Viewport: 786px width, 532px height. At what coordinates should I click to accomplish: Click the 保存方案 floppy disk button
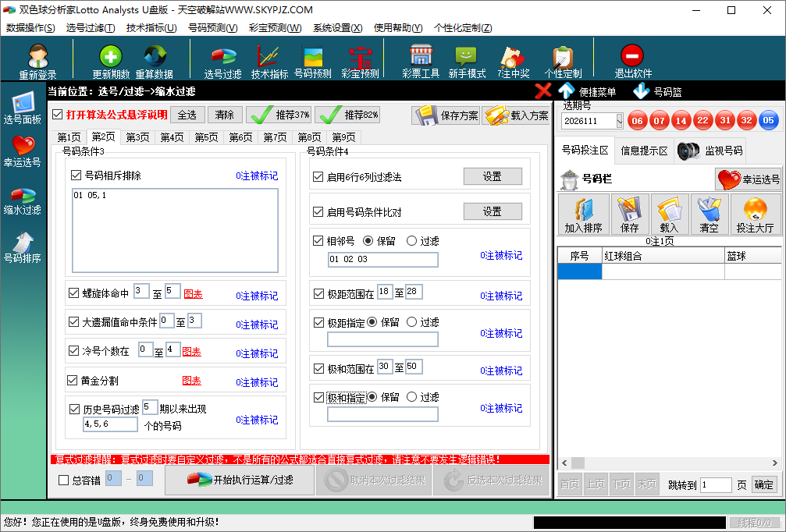tap(446, 115)
